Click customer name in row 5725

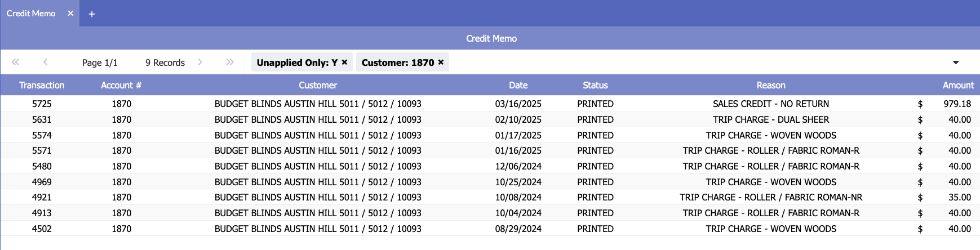(318, 104)
